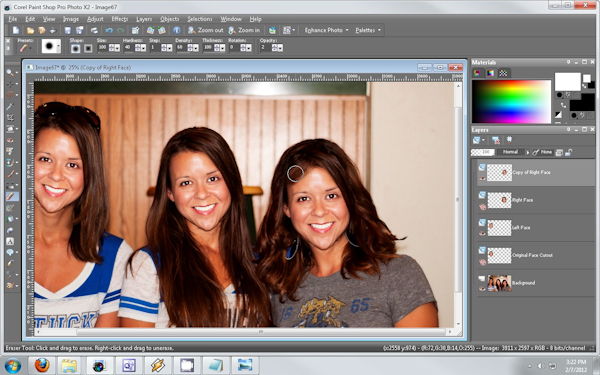Image resolution: width=600 pixels, height=375 pixels.
Task: Click the Open folder icon in toolbar
Action: tap(30, 30)
